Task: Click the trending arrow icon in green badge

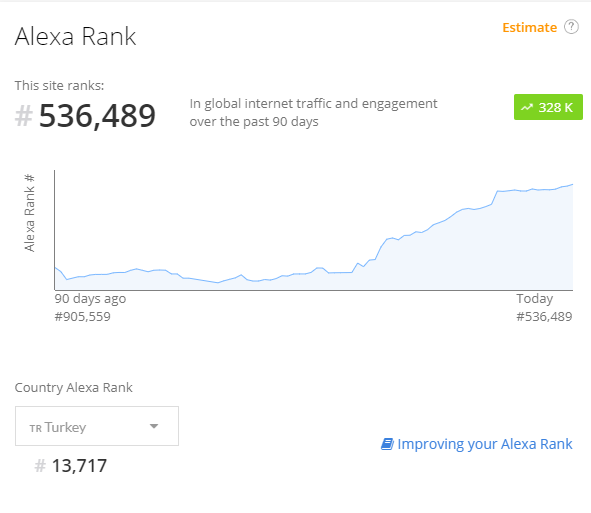Action: [x=527, y=107]
